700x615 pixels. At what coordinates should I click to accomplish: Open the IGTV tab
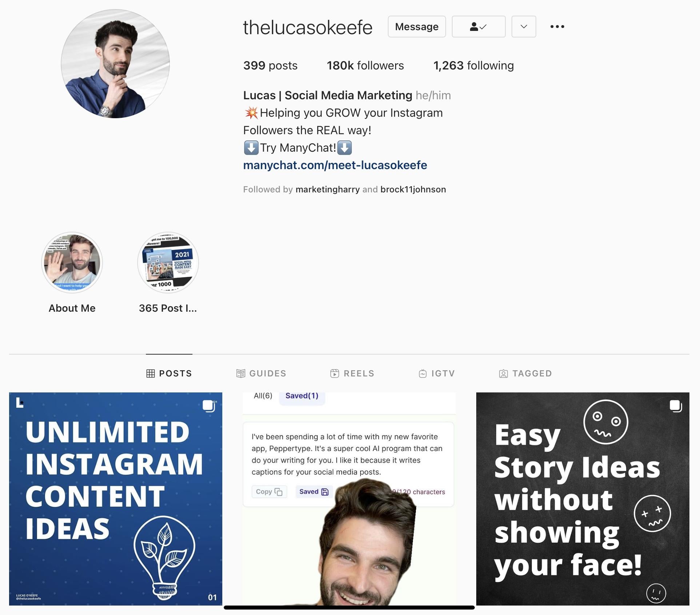437,374
